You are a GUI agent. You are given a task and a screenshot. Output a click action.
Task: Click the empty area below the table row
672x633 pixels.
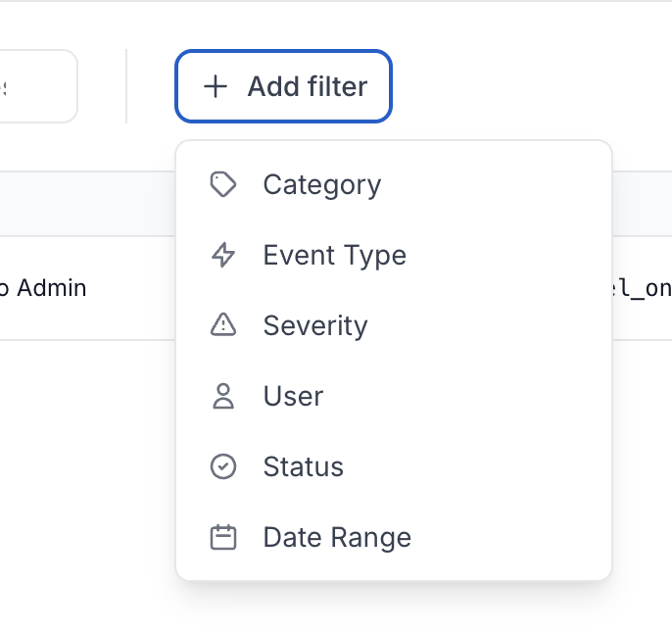(88, 470)
